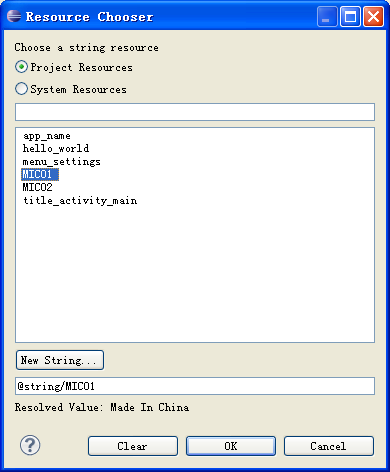Choose menu_settings from the list
This screenshot has height=472, width=390.
(61, 162)
